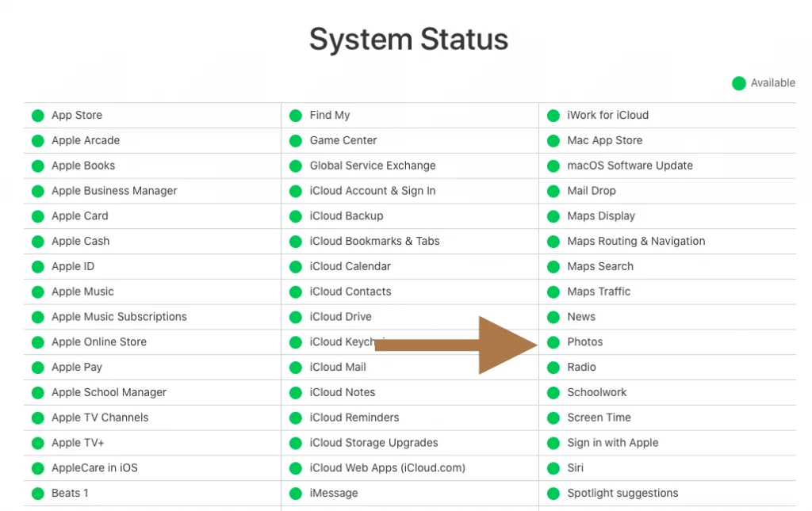Viewport: 812px width, 511px height.
Task: Click the brown arrow pointing to Photos
Action: point(456,345)
